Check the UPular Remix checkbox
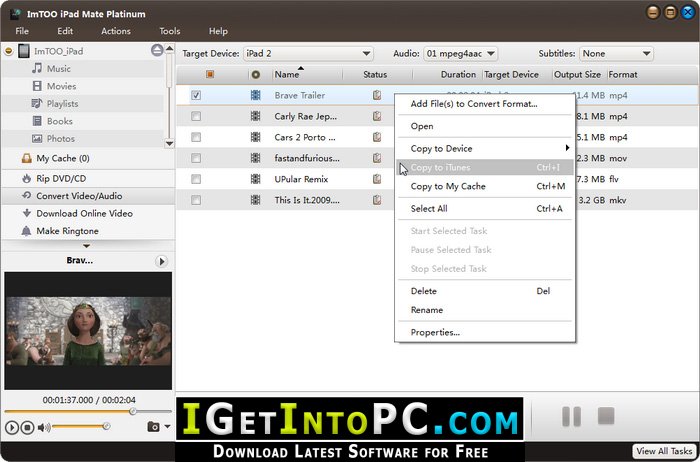The width and height of the screenshot is (700, 462). pos(196,179)
